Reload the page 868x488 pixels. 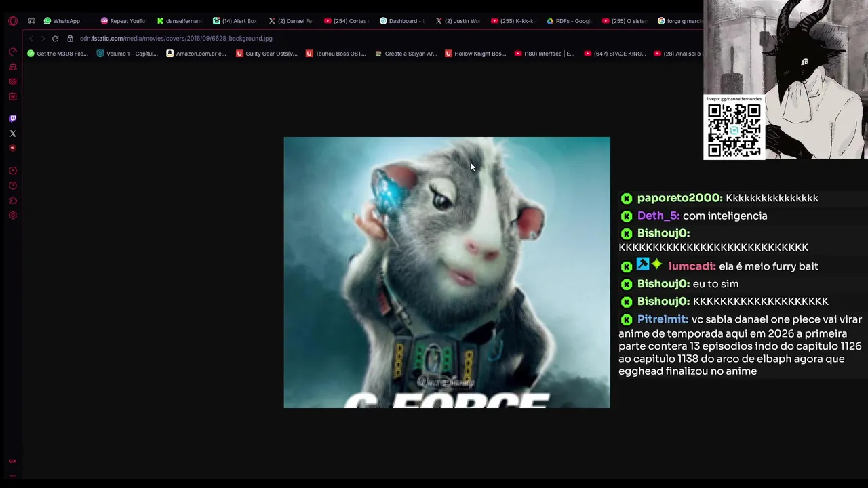[56, 39]
